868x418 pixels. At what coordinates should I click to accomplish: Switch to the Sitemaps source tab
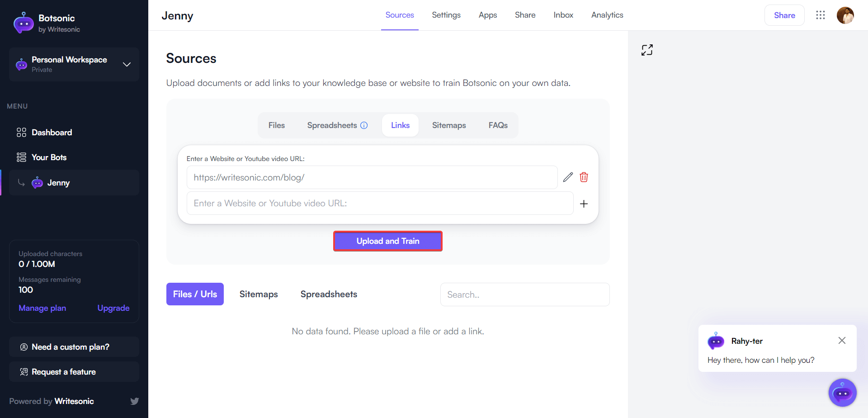449,125
